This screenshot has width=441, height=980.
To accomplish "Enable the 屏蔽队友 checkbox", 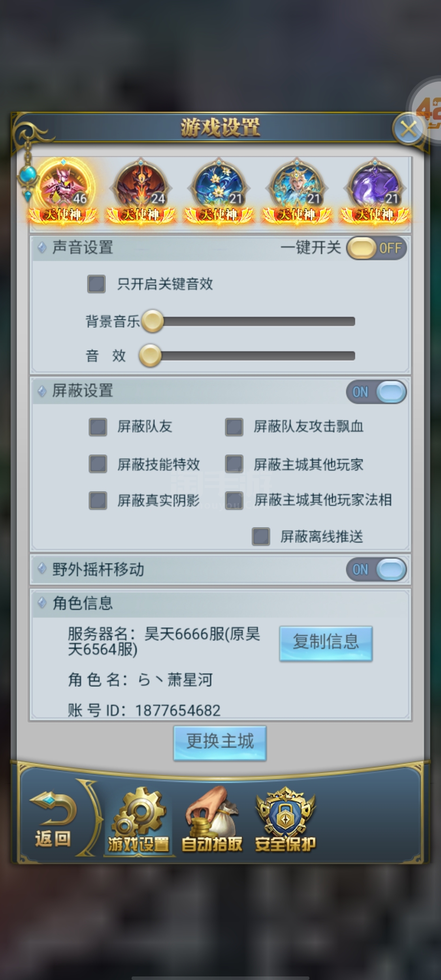I will [x=98, y=427].
